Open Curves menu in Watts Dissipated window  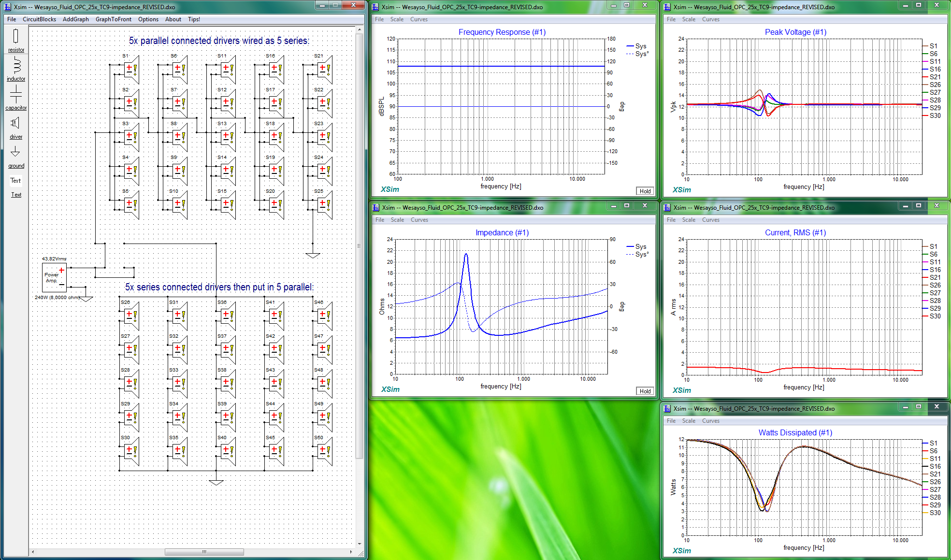(710, 421)
